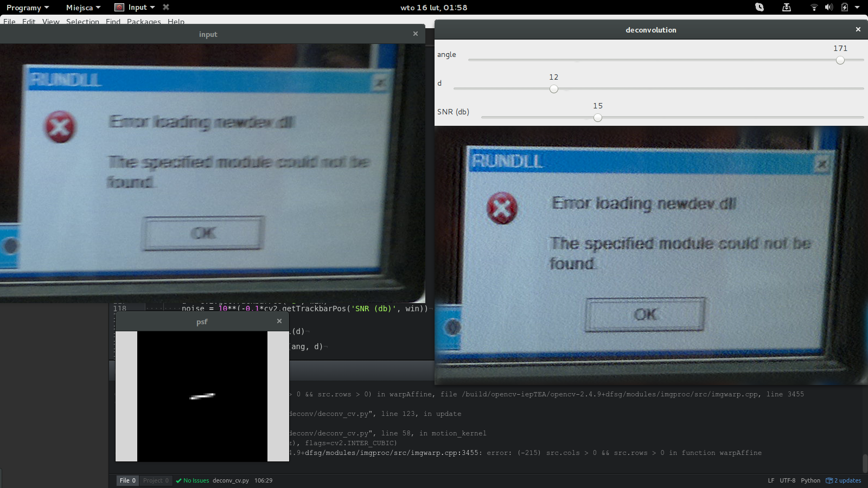Open the Selection menu in Atom
Screen dimensions: 868x488
(x=82, y=22)
